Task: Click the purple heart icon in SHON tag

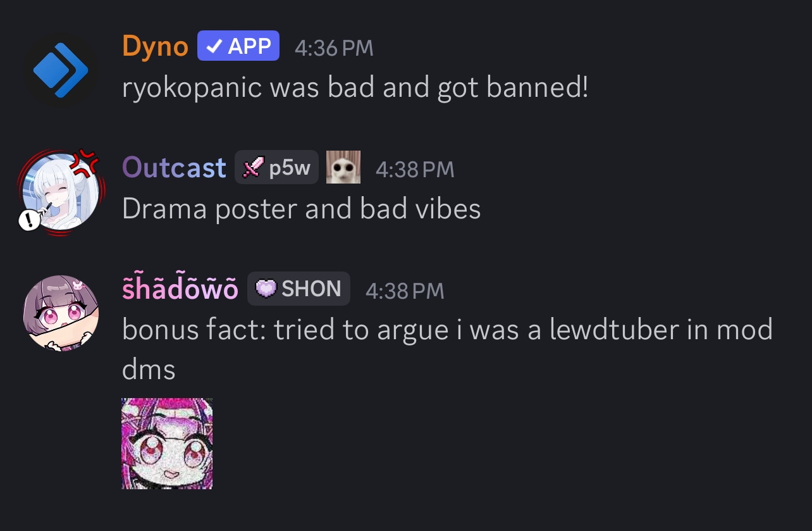Action: coord(266,289)
